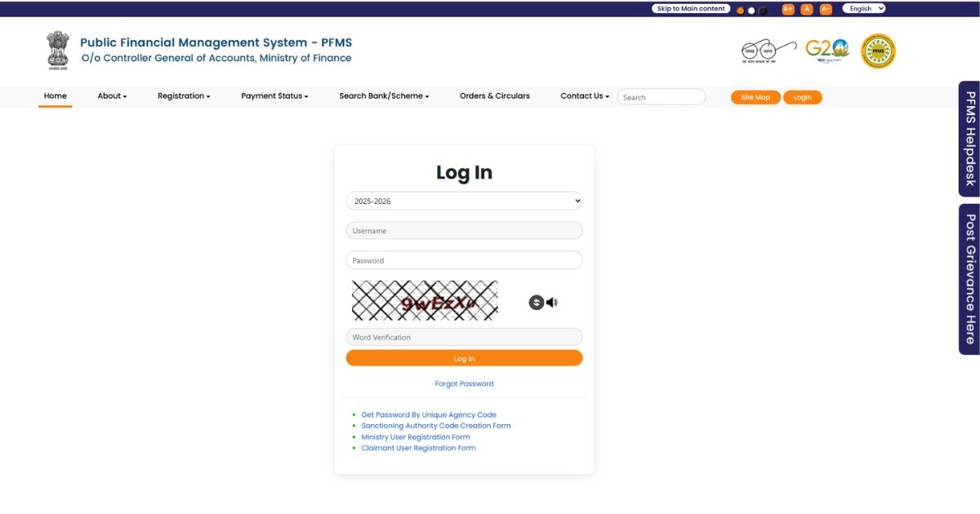Open the English language selector
Viewport: 980px width, 514px height.
[864, 9]
